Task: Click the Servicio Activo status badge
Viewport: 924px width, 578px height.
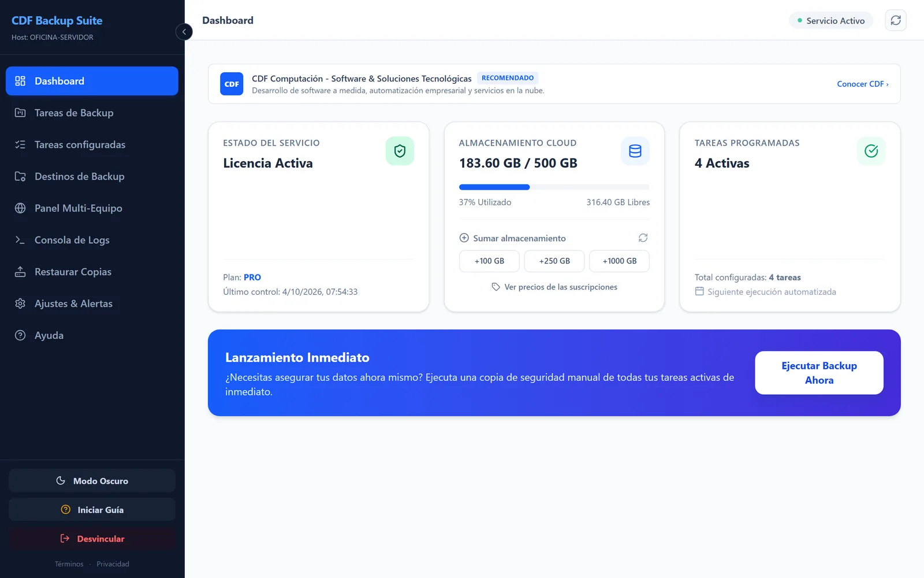Action: click(x=831, y=21)
